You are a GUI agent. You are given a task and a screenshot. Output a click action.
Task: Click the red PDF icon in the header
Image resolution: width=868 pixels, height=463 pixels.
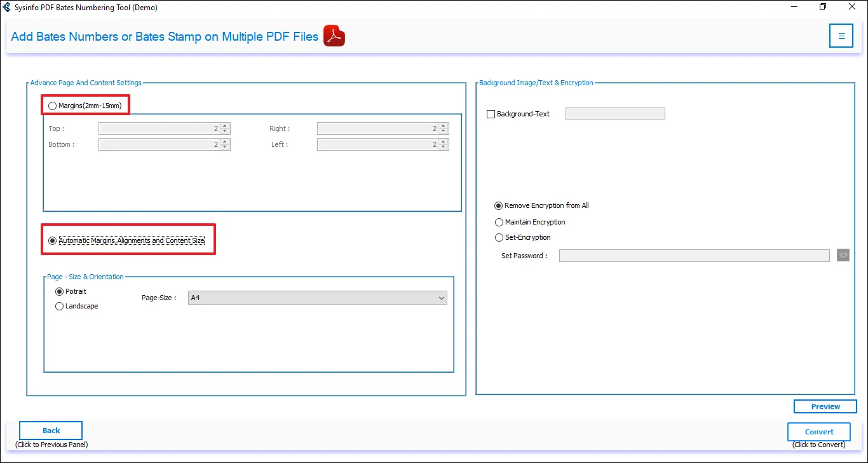pos(334,36)
